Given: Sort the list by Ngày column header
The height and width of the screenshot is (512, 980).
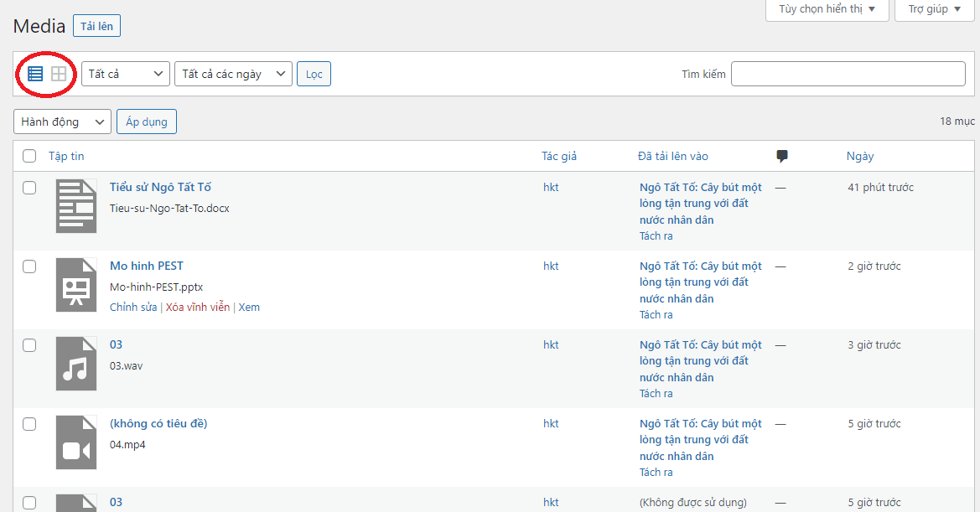Looking at the screenshot, I should click(860, 156).
